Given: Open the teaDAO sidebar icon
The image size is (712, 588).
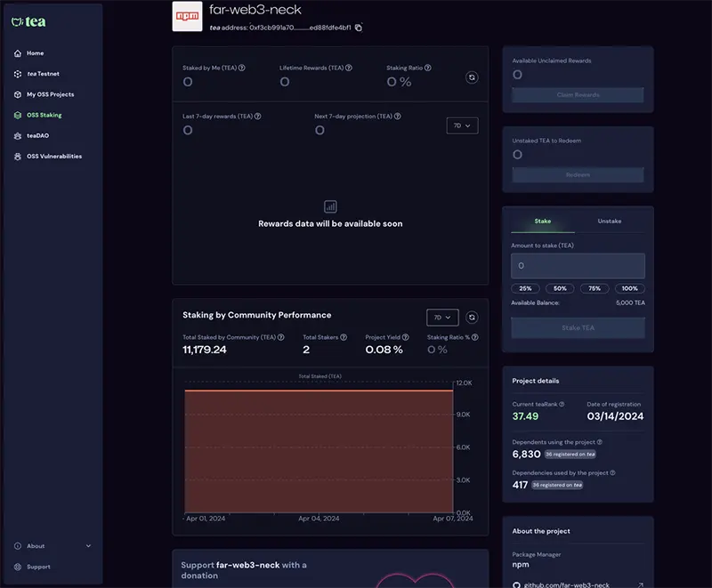Looking at the screenshot, I should [x=18, y=135].
